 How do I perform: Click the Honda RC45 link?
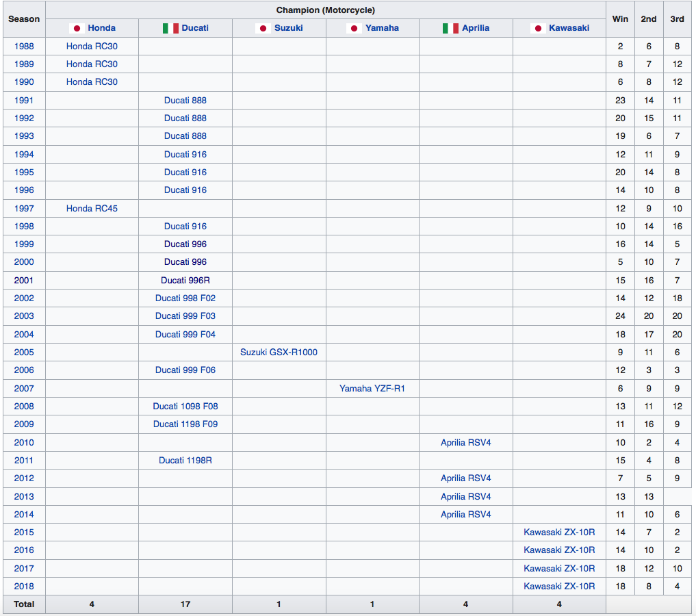pyautogui.click(x=92, y=209)
